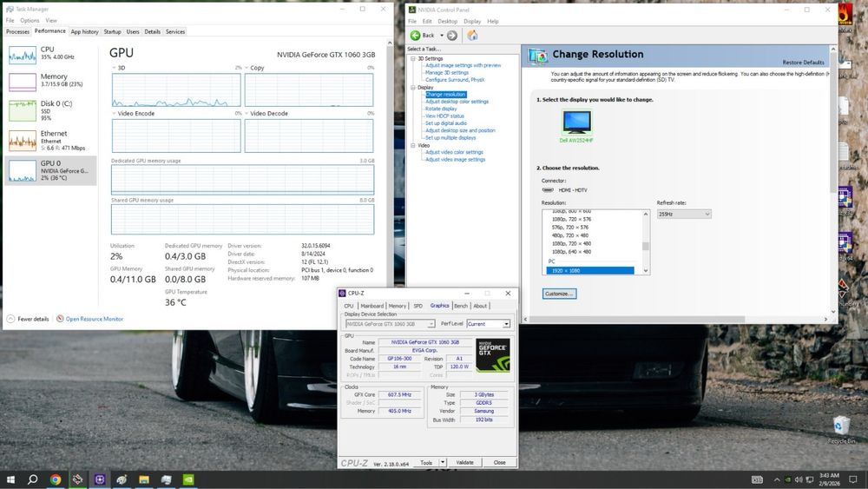Open the Windows Start menu
Screen dimensions: 868x489
click(10, 479)
